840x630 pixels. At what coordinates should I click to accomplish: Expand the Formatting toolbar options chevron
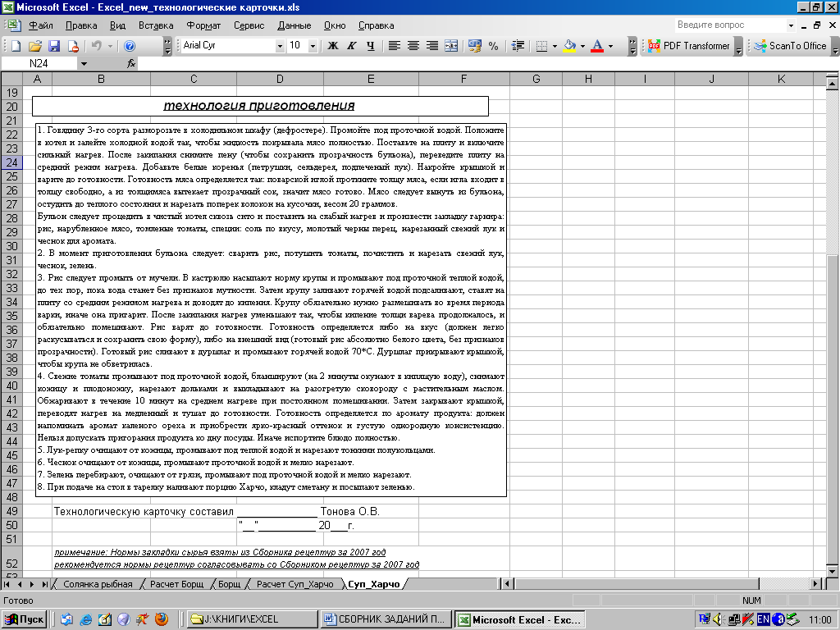632,46
